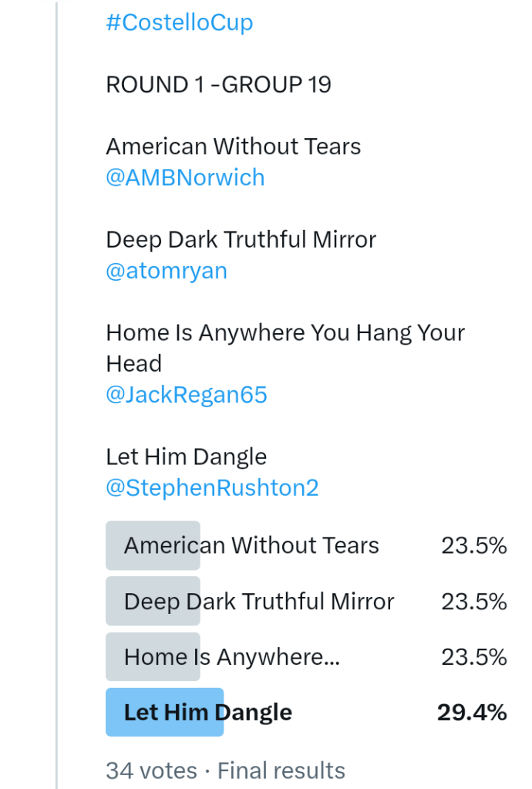
Task: Select the Deep Dark Truthful Mirror poll bar
Action: tap(259, 602)
